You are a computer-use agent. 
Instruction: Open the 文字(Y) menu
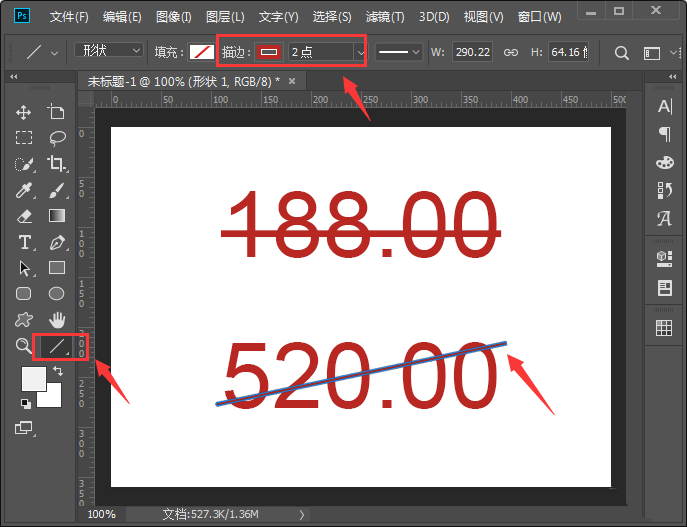coord(279,17)
